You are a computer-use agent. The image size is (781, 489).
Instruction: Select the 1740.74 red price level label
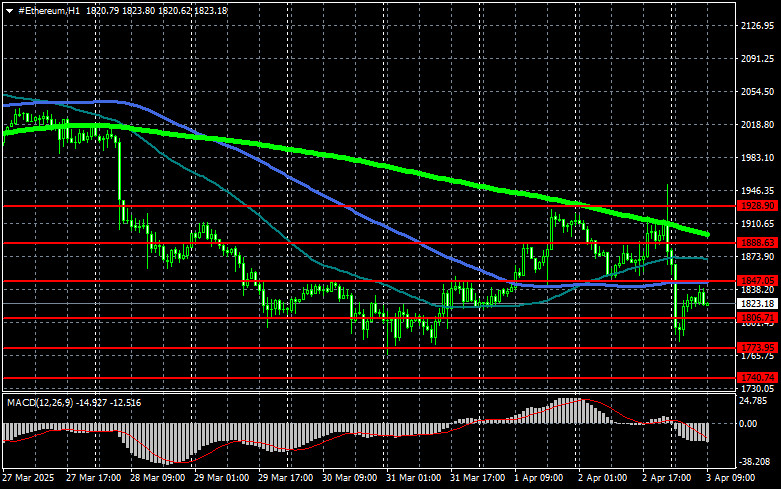pyautogui.click(x=757, y=378)
